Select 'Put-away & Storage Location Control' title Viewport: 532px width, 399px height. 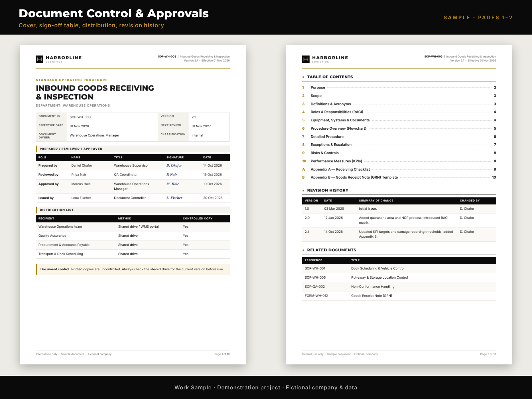(x=379, y=278)
